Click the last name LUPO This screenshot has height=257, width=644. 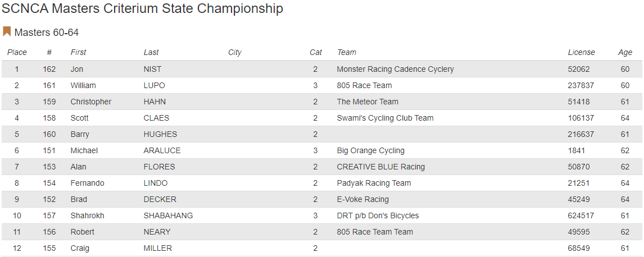[155, 85]
